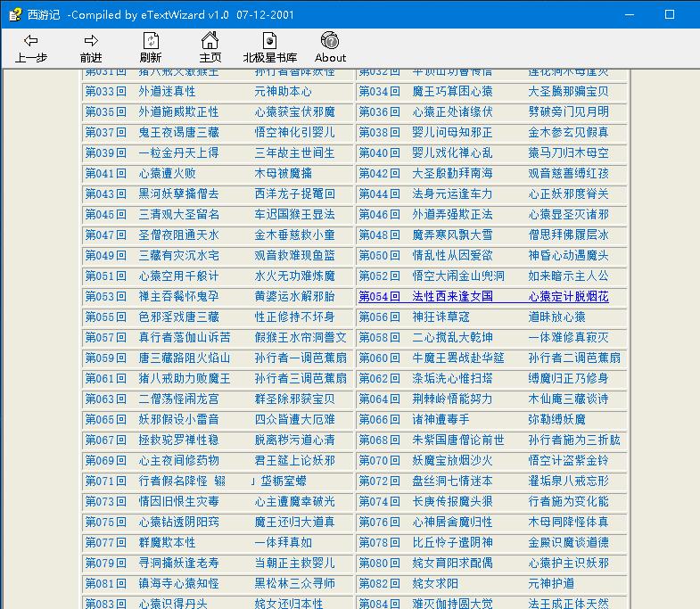This screenshot has height=609, width=700.
Task: Open chapter 第057回 真行者落伽山诉苦
Action: (216, 338)
